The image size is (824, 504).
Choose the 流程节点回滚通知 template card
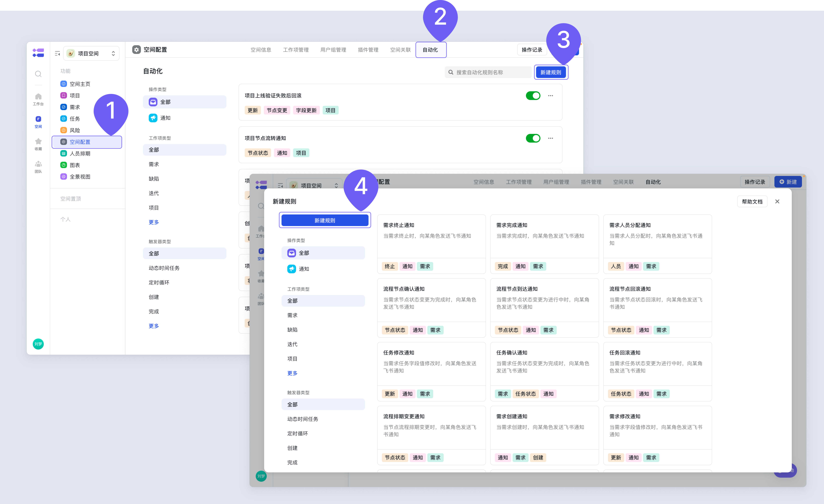coord(657,308)
